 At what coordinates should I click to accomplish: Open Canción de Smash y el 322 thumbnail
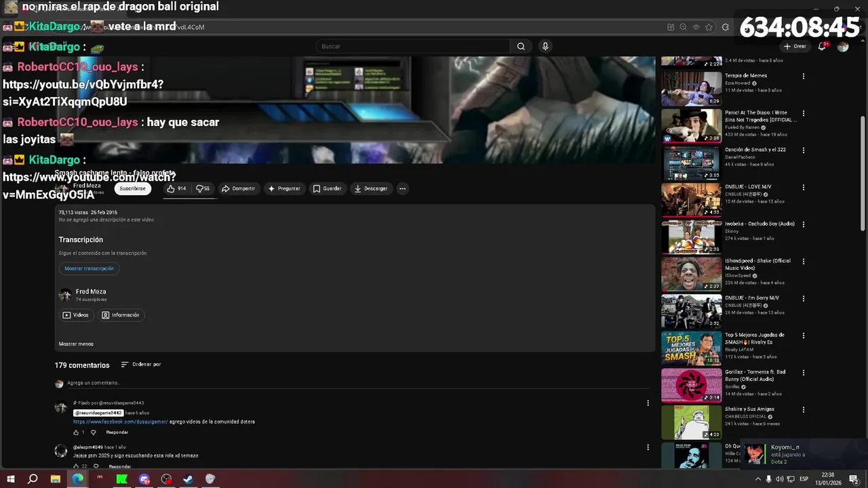pyautogui.click(x=691, y=163)
